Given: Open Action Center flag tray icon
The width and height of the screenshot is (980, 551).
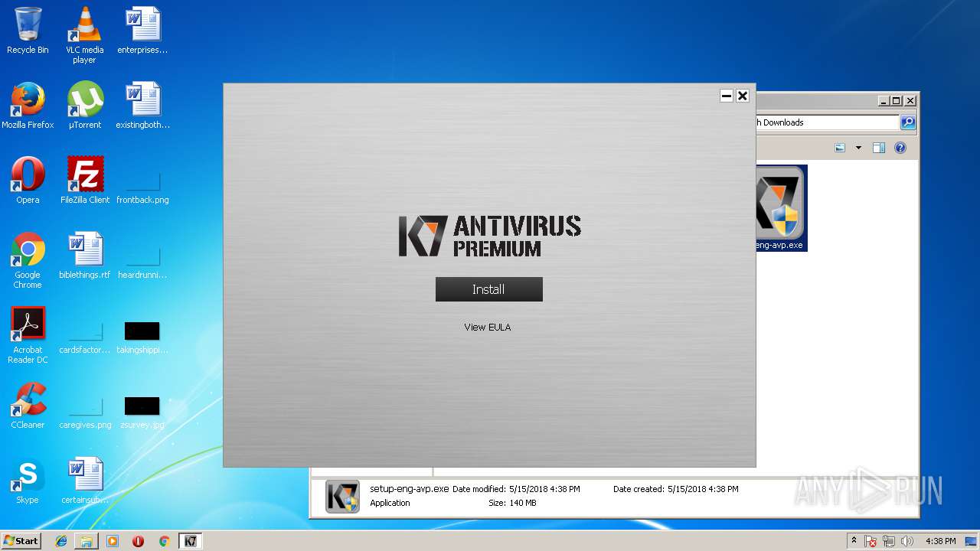Looking at the screenshot, I should coord(871,541).
